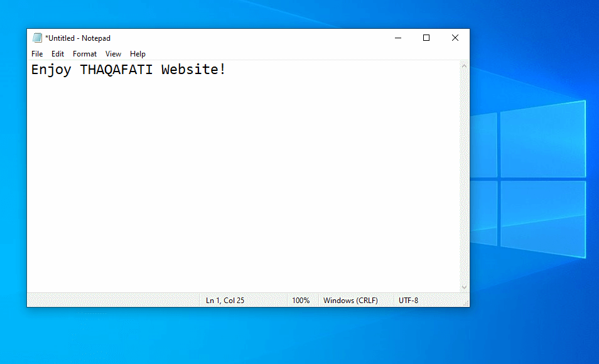
Task: Click the vertical scrollbar up arrow
Action: point(464,66)
